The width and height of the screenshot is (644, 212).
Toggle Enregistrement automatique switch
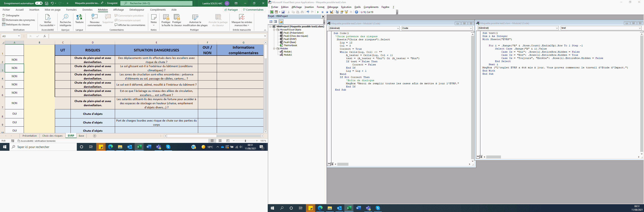(39, 3)
